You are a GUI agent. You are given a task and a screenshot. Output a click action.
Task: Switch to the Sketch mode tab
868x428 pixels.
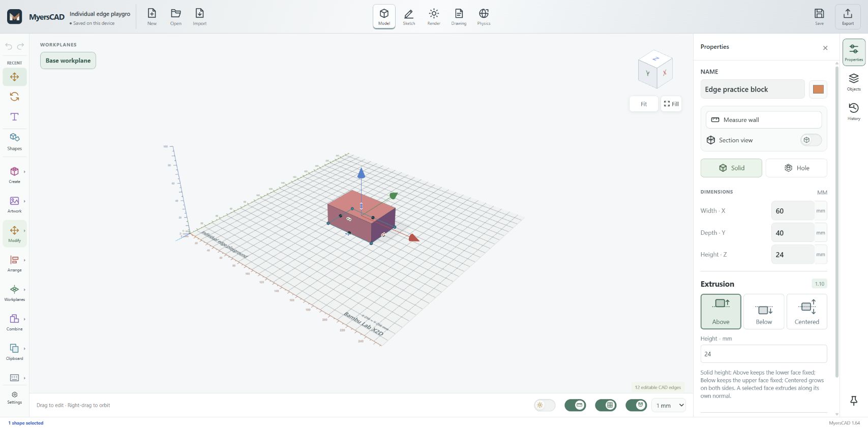point(409,17)
